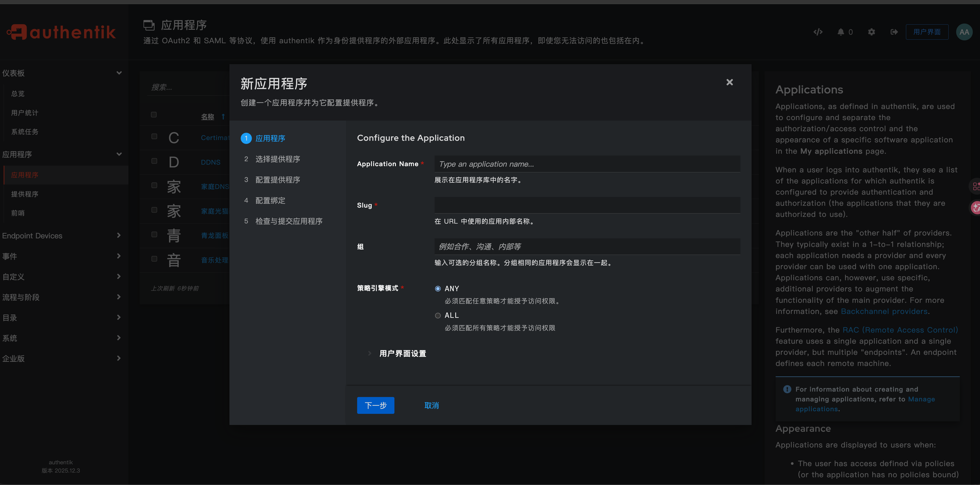This screenshot has height=485, width=980.
Task: Go to wizard step 配置提供程序
Action: tap(278, 180)
